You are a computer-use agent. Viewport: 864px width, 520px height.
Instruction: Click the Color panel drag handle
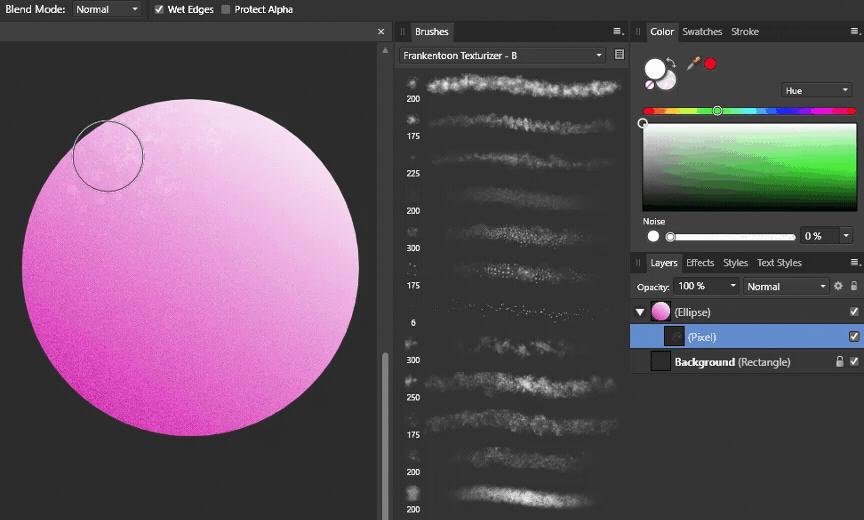[638, 31]
